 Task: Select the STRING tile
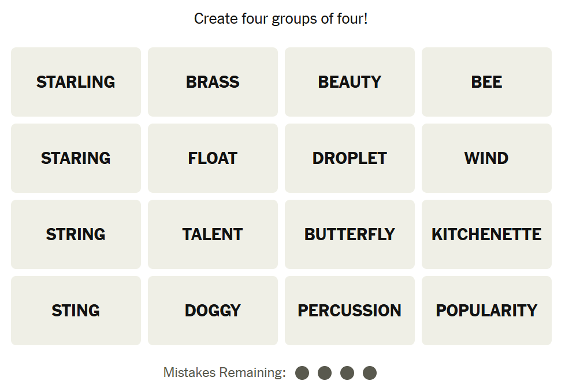(76, 234)
